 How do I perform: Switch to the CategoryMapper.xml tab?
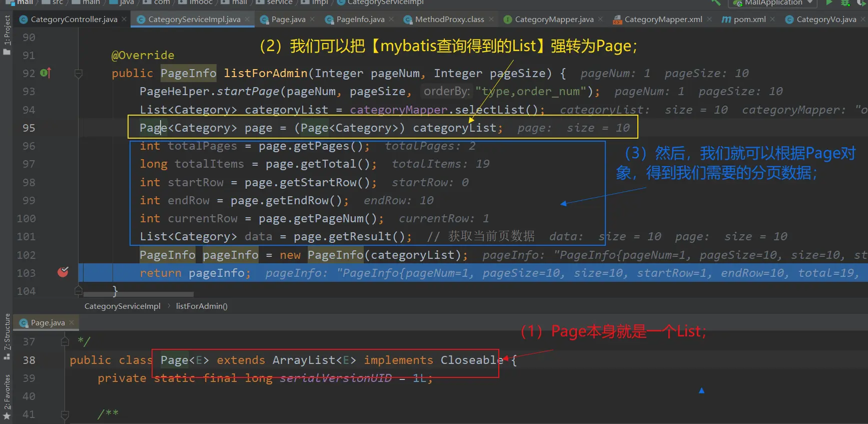tap(663, 20)
